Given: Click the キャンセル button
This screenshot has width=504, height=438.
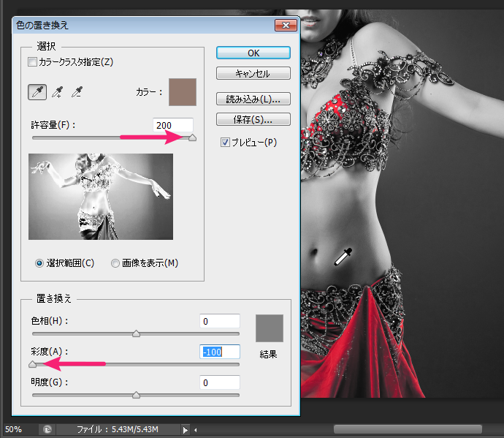Looking at the screenshot, I should (x=253, y=74).
